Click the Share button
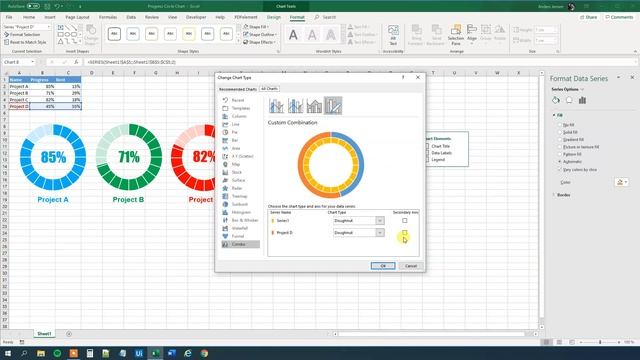Image resolution: width=640 pixels, height=360 pixels. (588, 17)
